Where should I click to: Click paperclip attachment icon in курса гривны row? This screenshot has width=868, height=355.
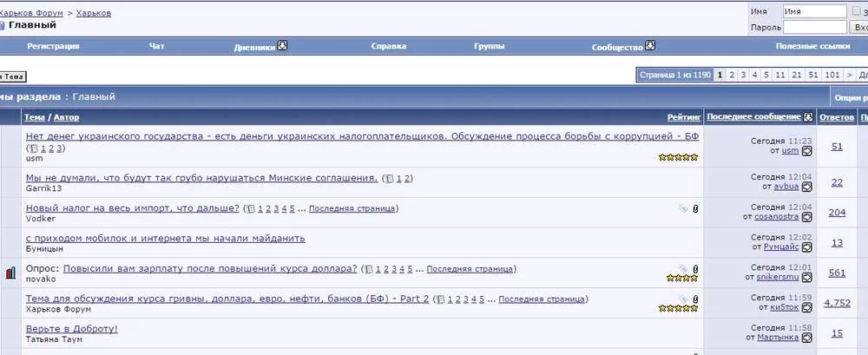[x=695, y=299]
